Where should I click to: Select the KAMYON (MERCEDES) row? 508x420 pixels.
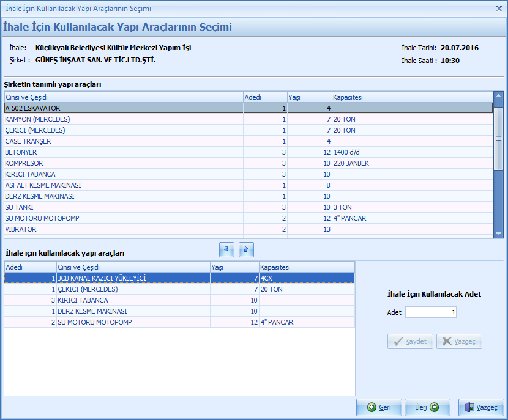[122, 119]
